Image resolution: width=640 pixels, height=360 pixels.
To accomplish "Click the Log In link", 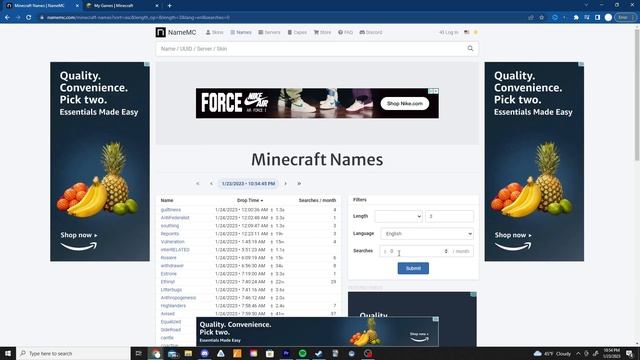I will click(449, 32).
